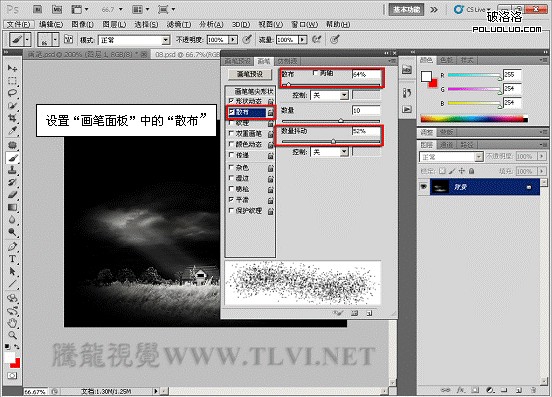The image size is (552, 397).
Task: Select the Path Selection tool
Action: coord(12,272)
